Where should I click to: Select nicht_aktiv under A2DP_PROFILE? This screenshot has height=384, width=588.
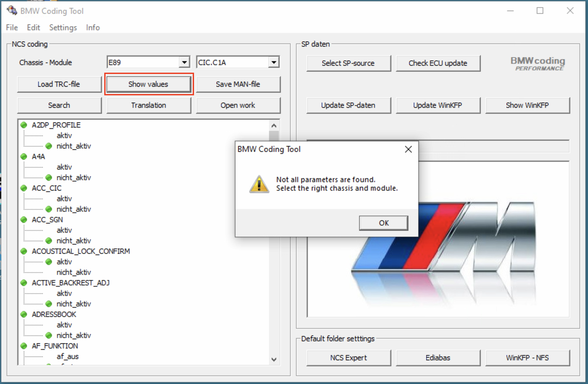[x=74, y=146]
